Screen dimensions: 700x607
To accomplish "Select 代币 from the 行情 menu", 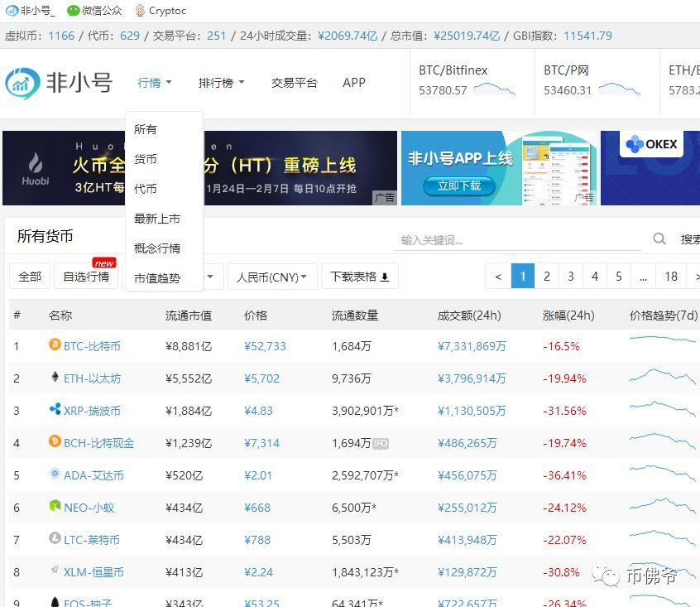I will point(146,189).
